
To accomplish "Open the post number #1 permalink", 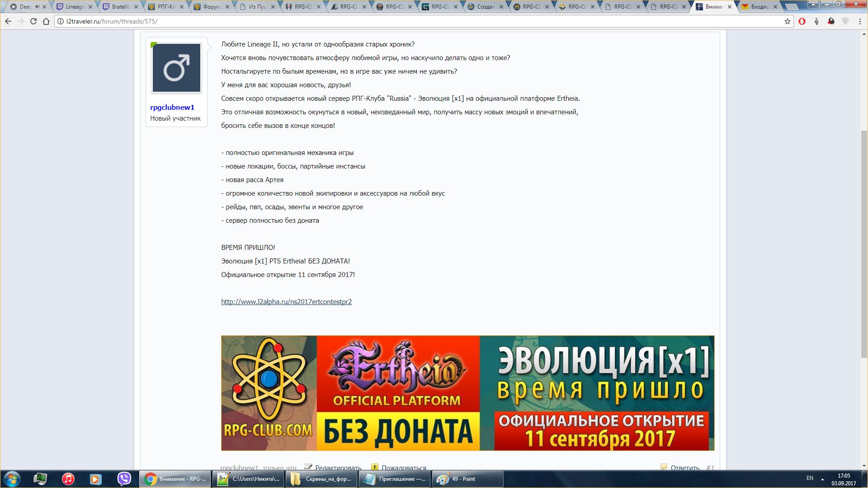I will [710, 467].
